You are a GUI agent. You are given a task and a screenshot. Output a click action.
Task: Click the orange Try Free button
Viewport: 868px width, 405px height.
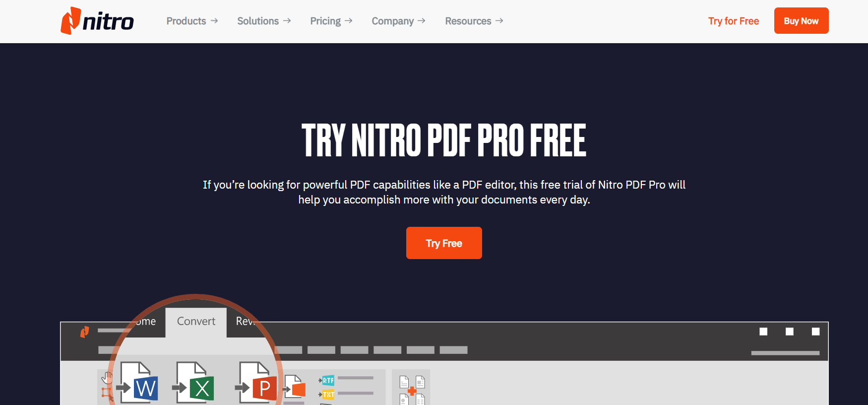(x=444, y=243)
